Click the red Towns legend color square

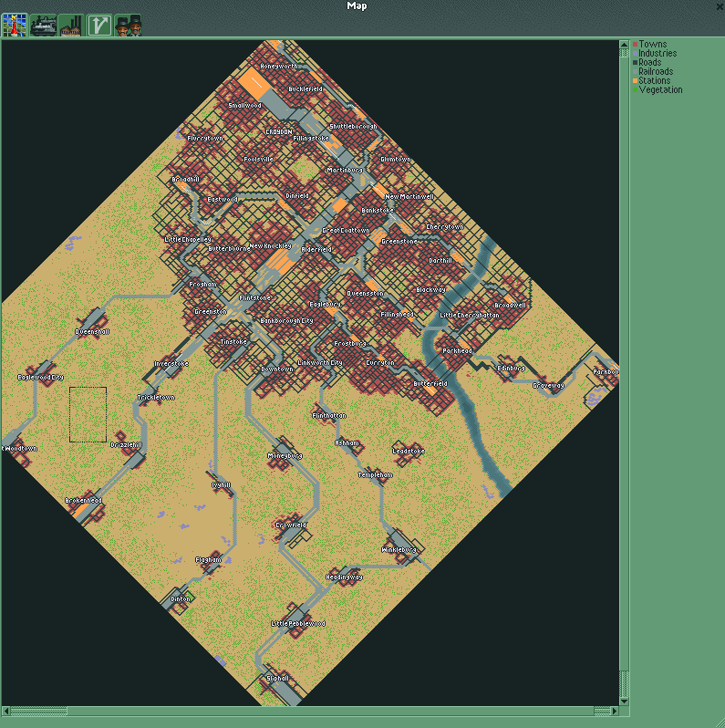pyautogui.click(x=635, y=45)
